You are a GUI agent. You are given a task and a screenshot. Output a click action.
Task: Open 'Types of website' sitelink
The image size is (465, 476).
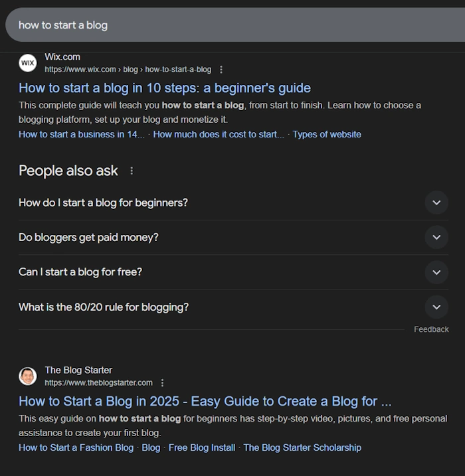pos(327,134)
